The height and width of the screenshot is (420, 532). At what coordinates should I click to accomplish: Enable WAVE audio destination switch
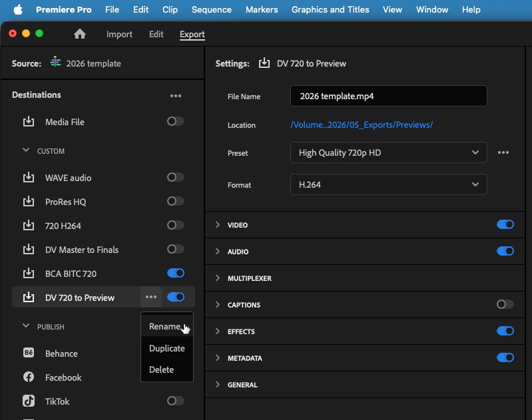(175, 177)
